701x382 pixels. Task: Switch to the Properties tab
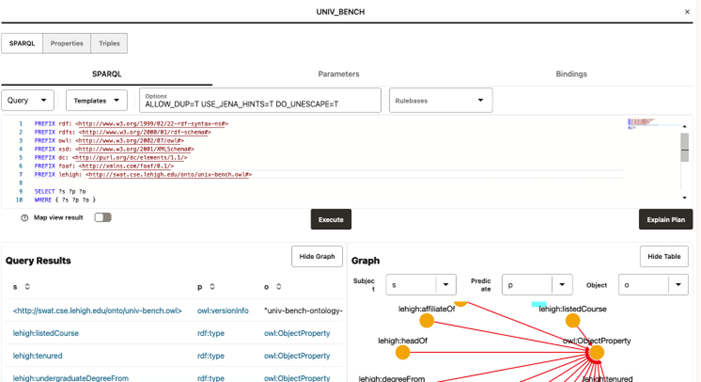click(x=67, y=43)
